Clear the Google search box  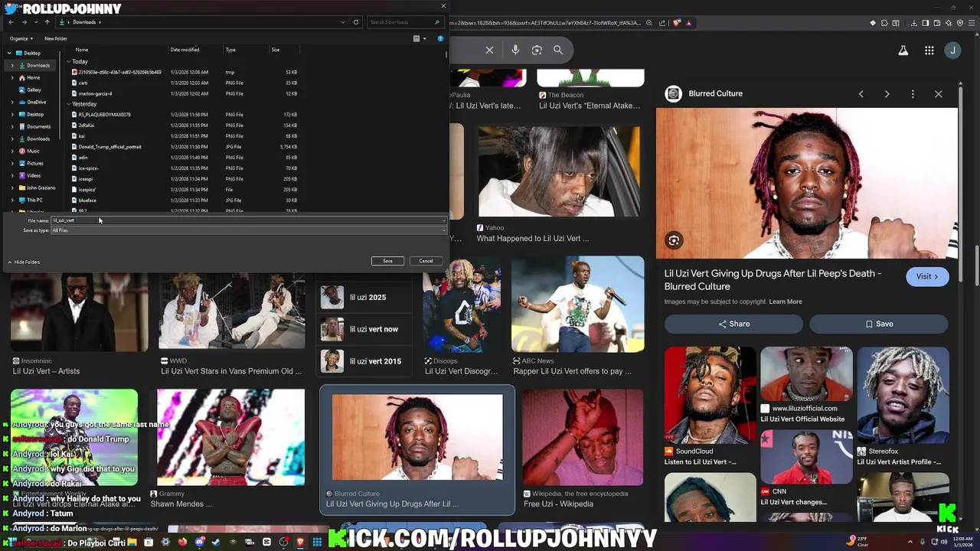[x=489, y=50]
